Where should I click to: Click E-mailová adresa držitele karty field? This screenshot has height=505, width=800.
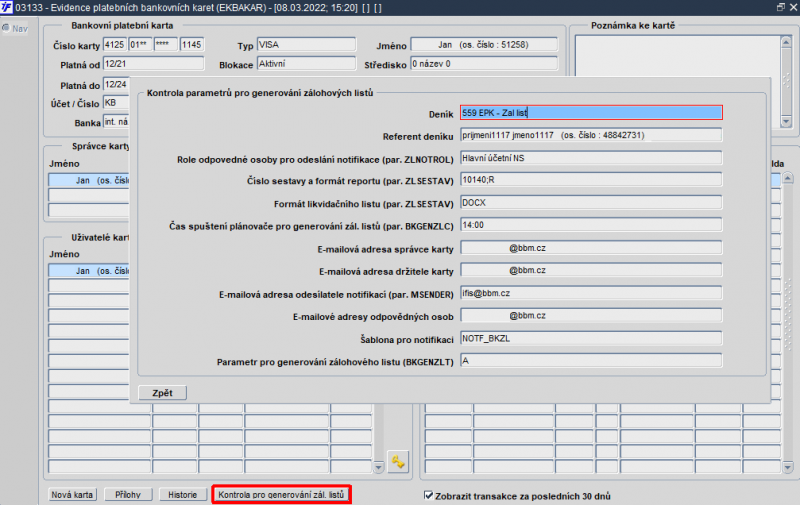pos(591,270)
